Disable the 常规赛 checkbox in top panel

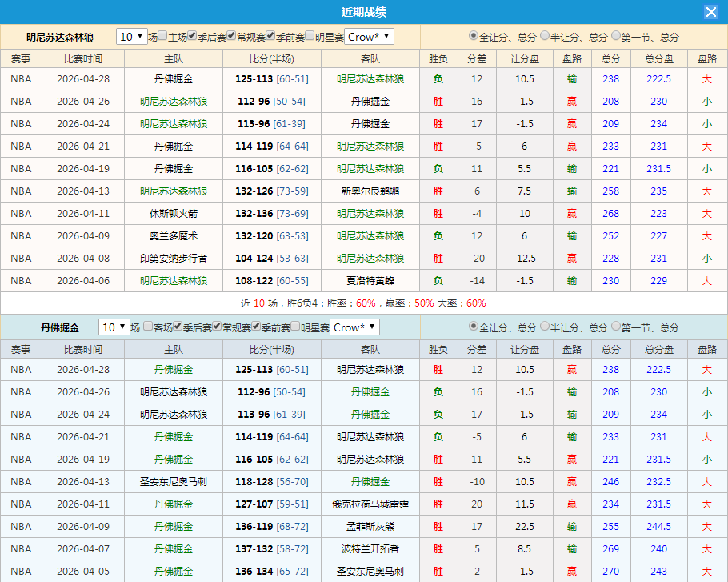[230, 36]
